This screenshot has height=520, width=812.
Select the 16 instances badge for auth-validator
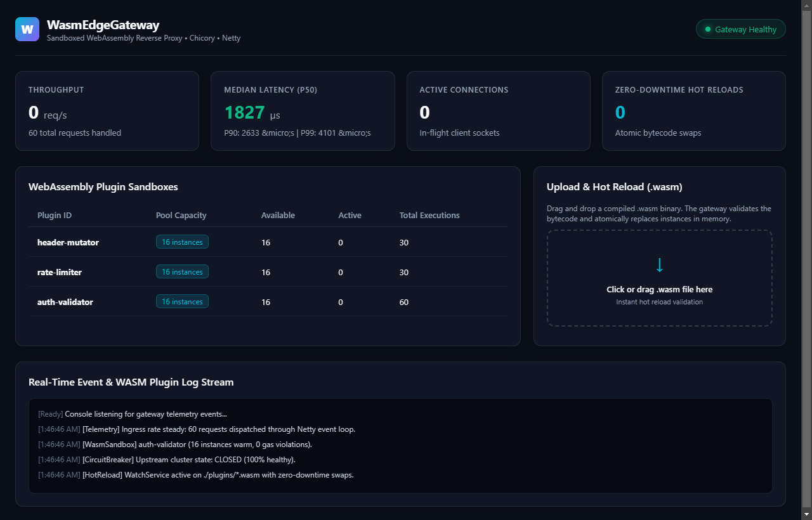(x=182, y=301)
